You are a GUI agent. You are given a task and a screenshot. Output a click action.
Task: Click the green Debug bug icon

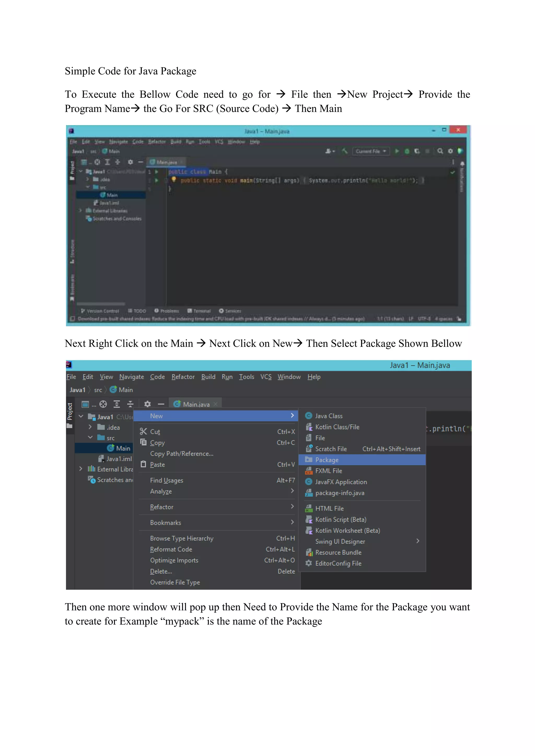coord(407,151)
